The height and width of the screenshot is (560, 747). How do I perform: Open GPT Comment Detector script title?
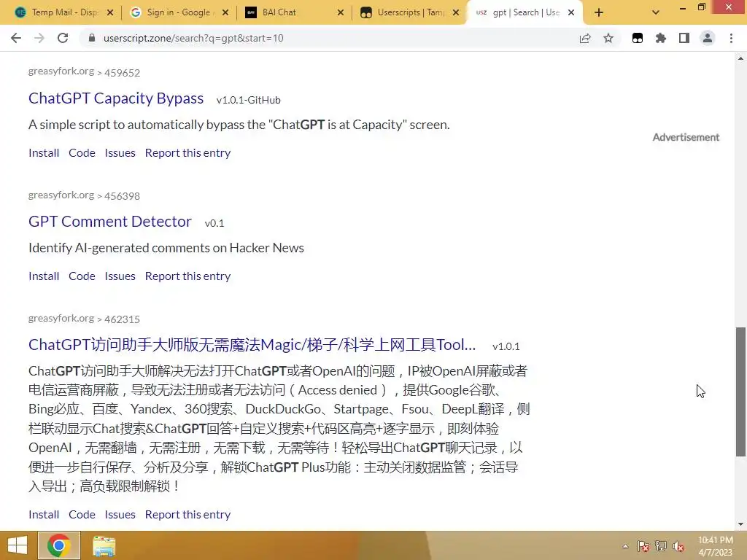pos(110,222)
